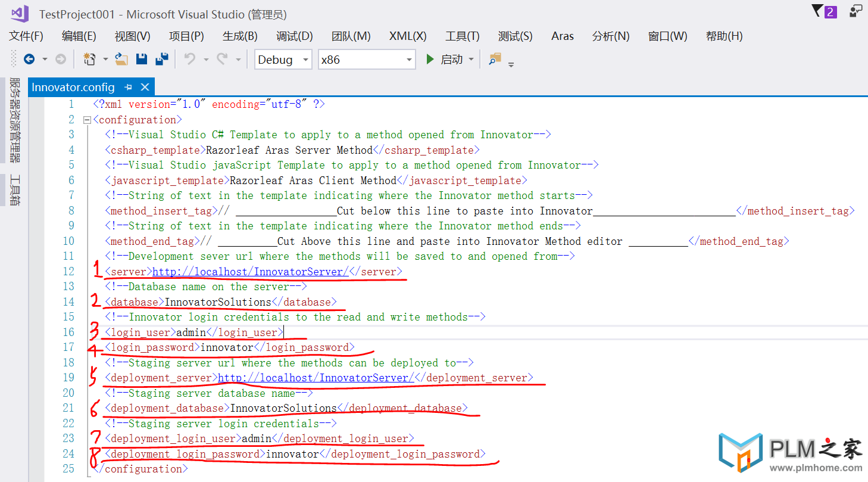Open the x86 platform dropdown
Viewport: 868px width, 482px height.
point(367,60)
